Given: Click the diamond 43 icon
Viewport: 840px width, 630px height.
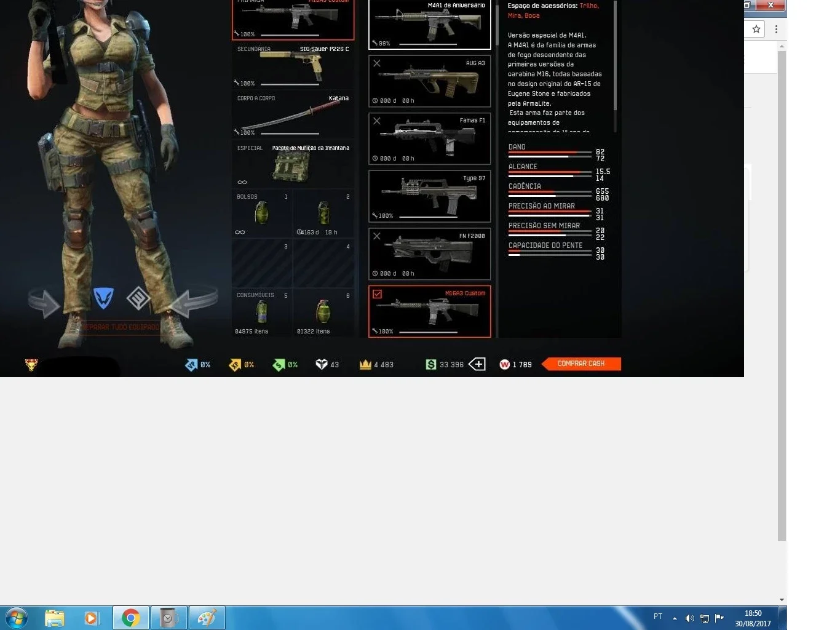Looking at the screenshot, I should 322,364.
